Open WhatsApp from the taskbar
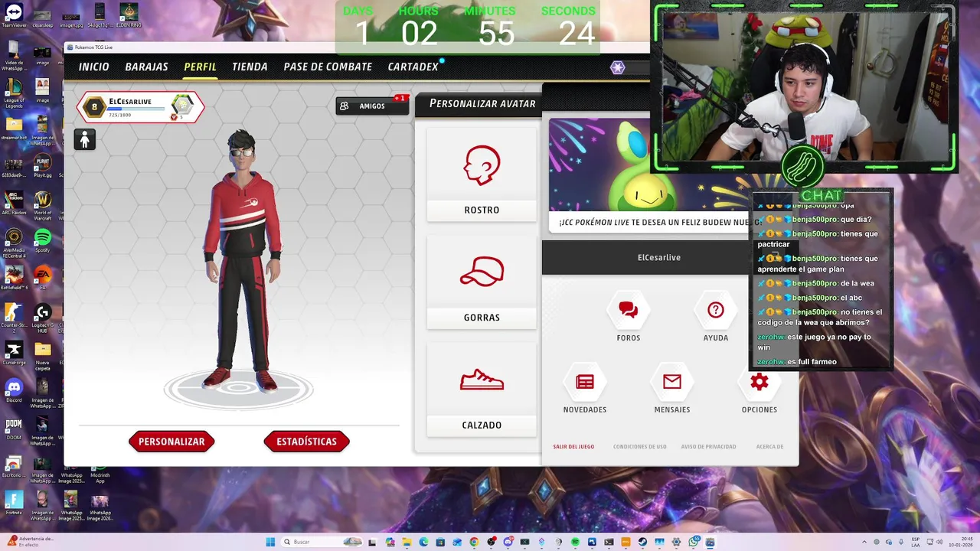This screenshot has width=980, height=551. click(693, 542)
